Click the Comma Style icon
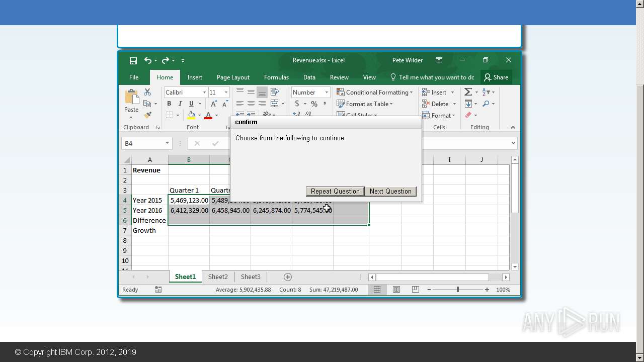 (x=325, y=104)
